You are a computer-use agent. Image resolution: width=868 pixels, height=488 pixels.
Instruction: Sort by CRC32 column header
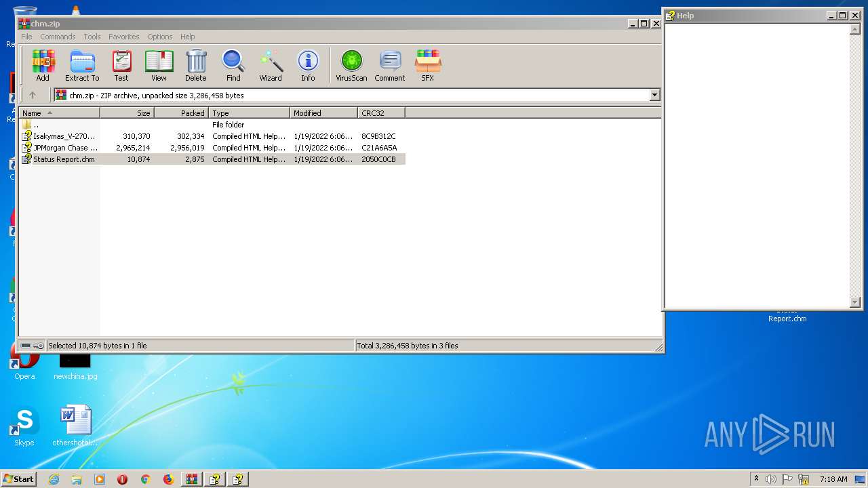382,113
